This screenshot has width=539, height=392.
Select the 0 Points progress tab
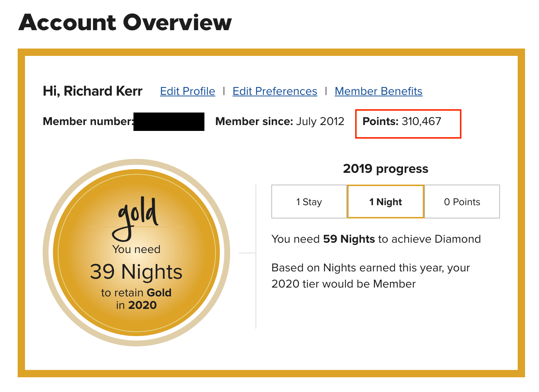462,202
